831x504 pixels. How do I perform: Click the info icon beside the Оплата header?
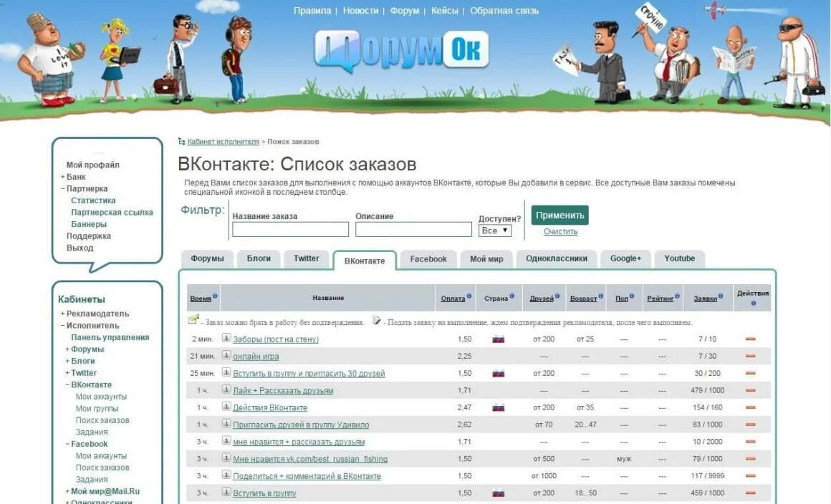point(469,296)
